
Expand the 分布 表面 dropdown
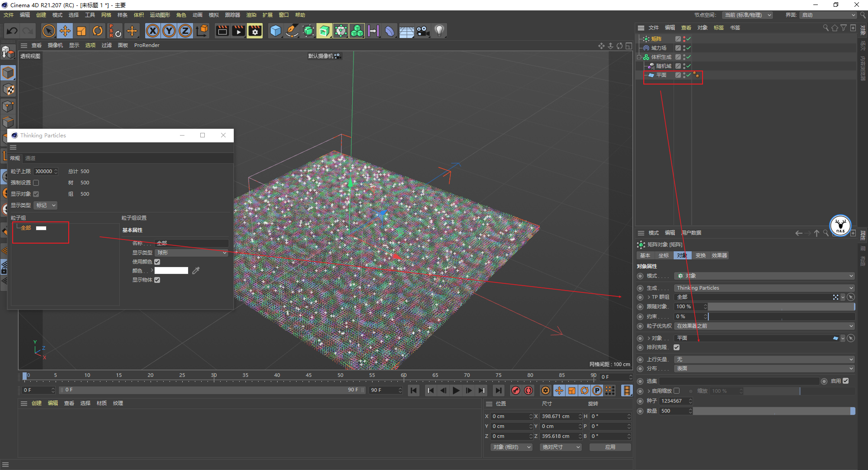click(x=764, y=368)
